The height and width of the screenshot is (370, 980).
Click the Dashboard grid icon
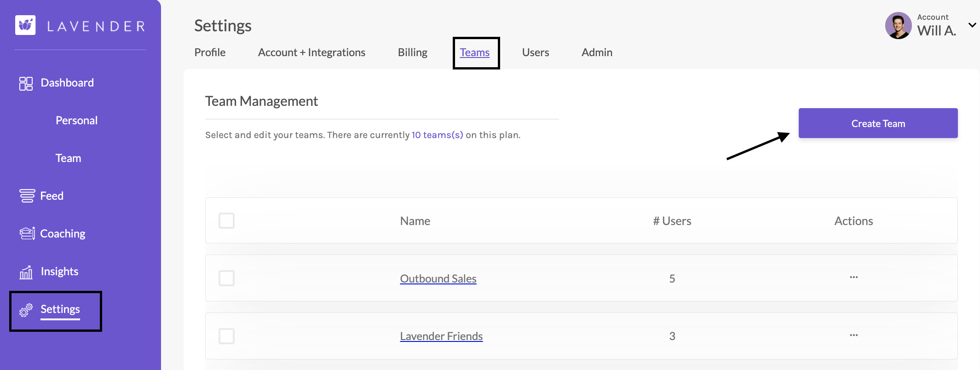[26, 83]
